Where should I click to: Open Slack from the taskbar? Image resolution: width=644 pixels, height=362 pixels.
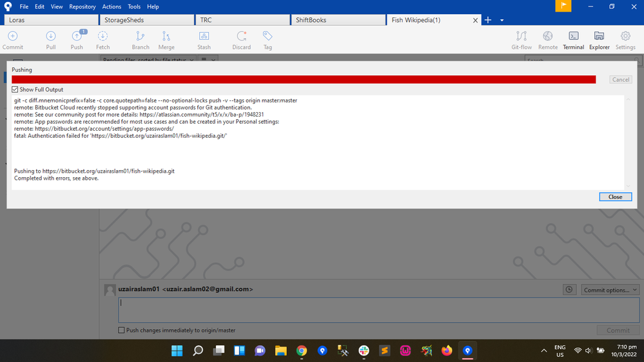364,350
